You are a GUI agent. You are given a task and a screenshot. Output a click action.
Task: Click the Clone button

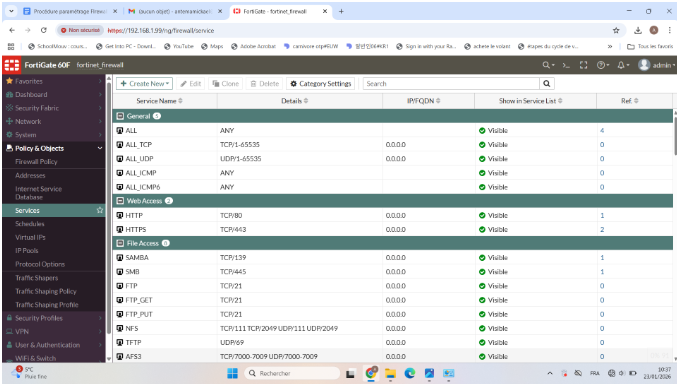click(x=226, y=84)
